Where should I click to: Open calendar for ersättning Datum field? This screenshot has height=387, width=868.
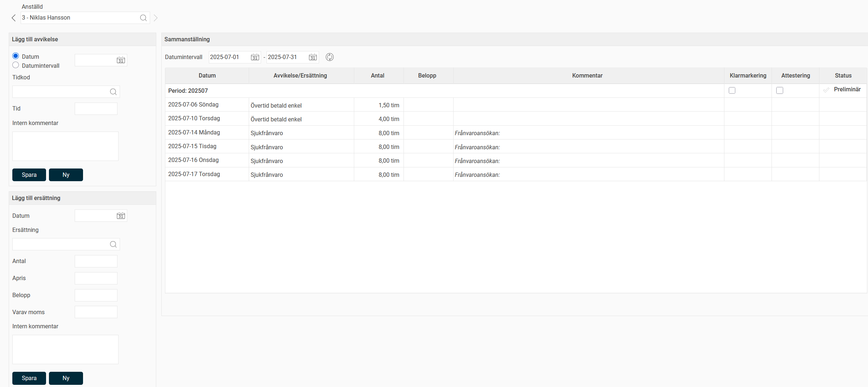[x=121, y=216]
